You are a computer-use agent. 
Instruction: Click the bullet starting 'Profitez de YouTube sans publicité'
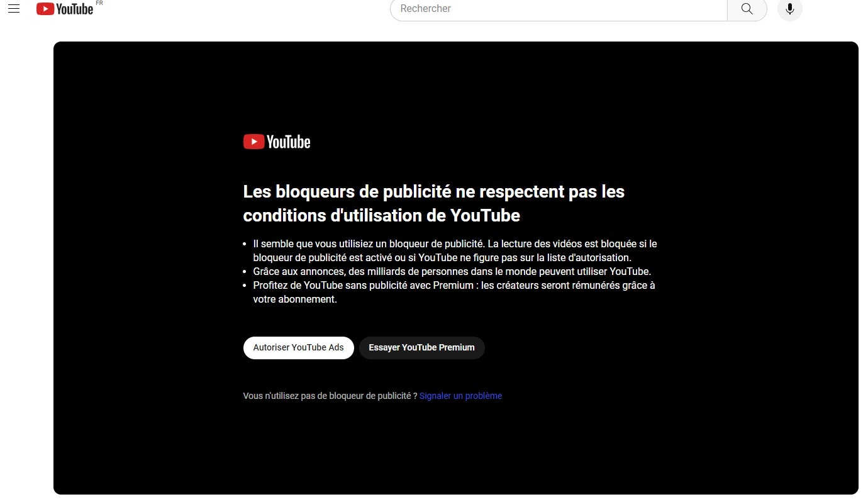[x=454, y=292]
